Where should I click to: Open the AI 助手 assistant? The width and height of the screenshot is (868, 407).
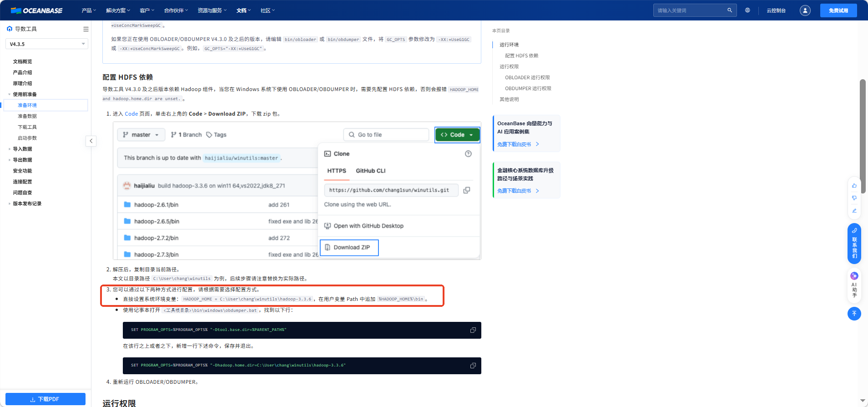pos(854,285)
